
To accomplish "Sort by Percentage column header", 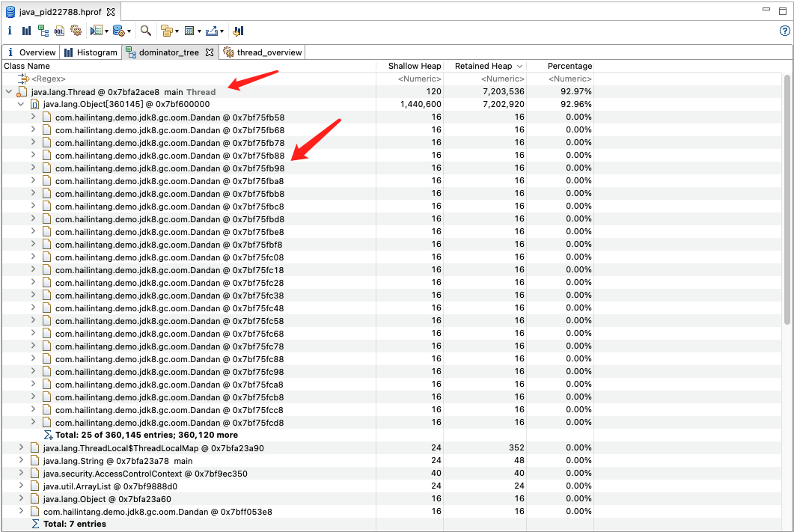I will [x=560, y=66].
